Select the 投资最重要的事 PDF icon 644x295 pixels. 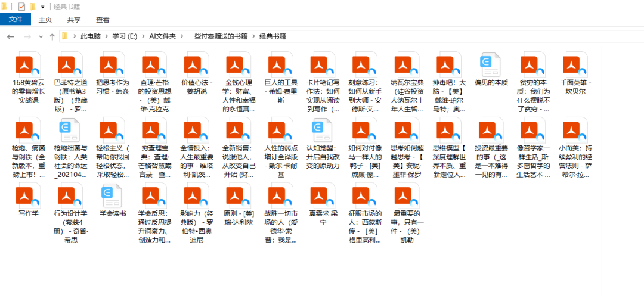tap(491, 130)
